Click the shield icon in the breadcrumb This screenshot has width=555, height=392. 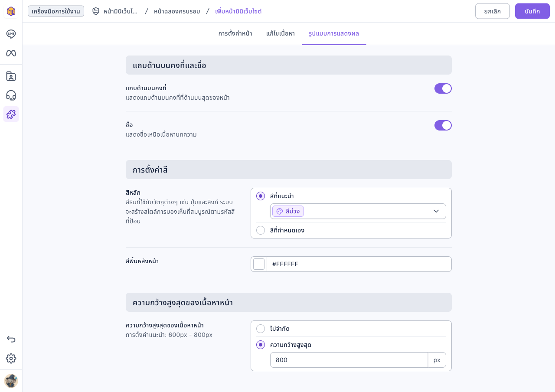coord(96,11)
